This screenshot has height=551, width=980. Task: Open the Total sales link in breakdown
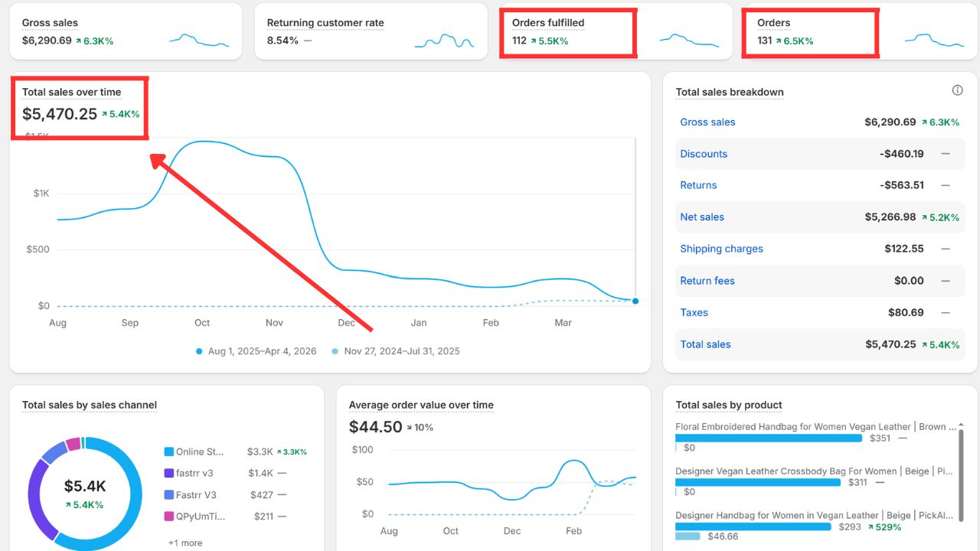705,344
